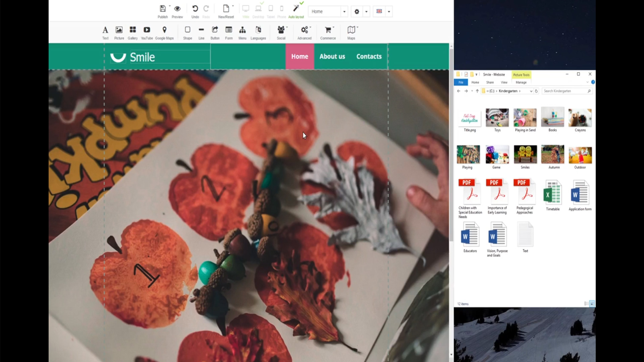Select the Toys image file
644x362 pixels.
tap(497, 120)
